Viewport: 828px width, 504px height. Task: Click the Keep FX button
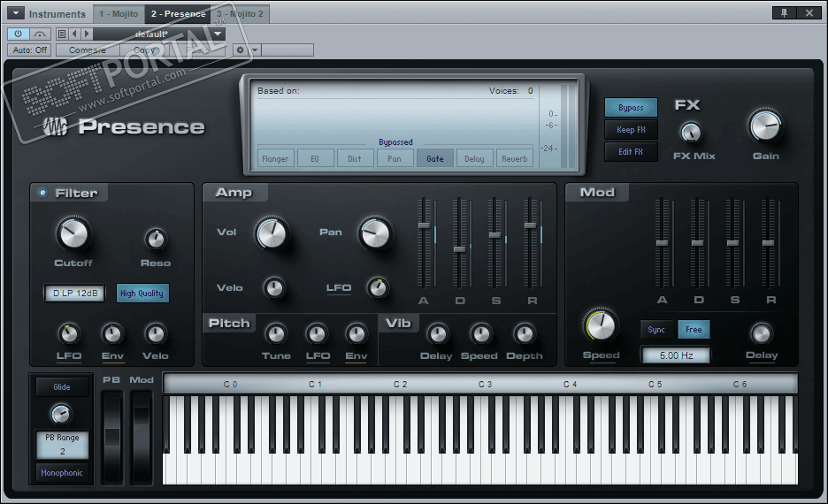[631, 130]
